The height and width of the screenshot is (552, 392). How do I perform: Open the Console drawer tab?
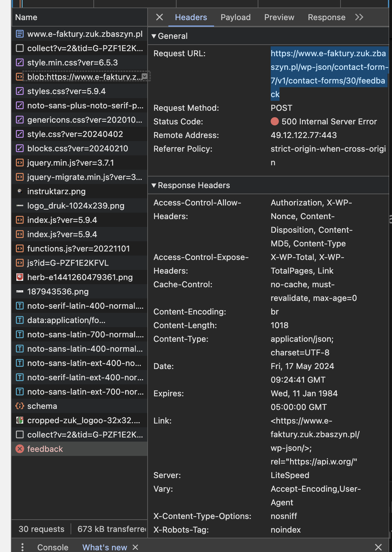coord(53,547)
